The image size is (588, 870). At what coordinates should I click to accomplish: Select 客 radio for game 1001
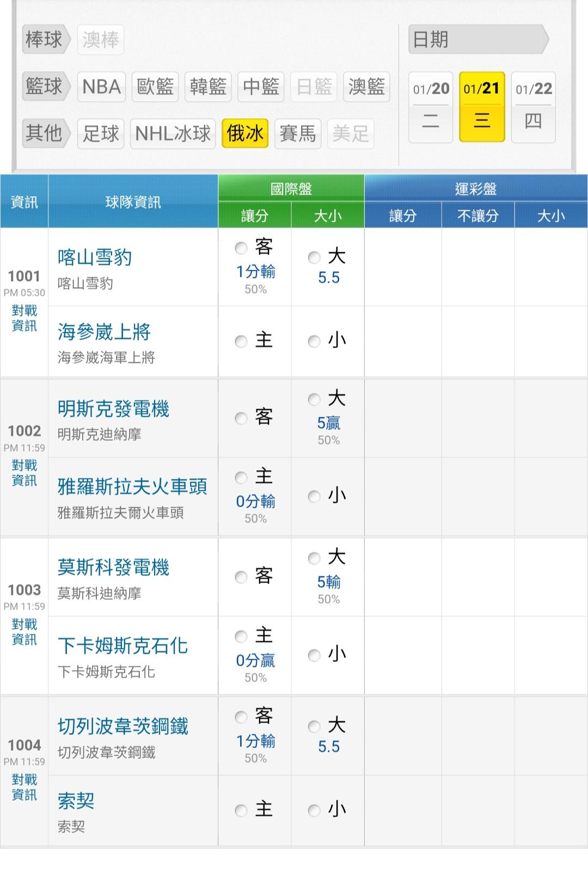click(x=241, y=248)
